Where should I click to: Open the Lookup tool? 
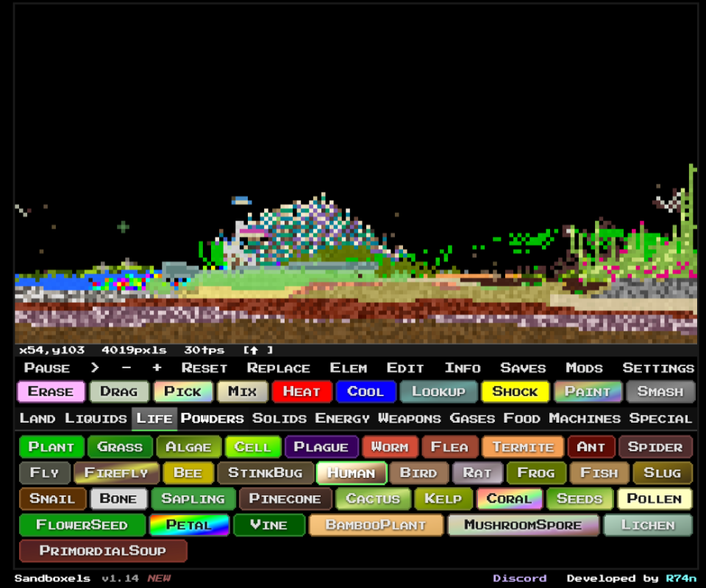(438, 392)
